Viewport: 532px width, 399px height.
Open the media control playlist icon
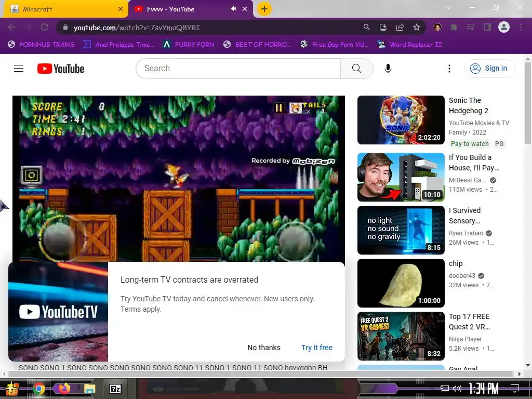[470, 27]
